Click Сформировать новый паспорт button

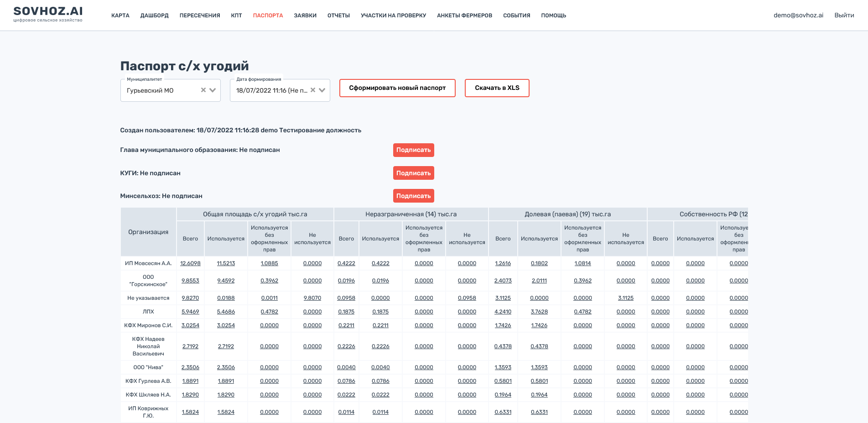(x=397, y=88)
